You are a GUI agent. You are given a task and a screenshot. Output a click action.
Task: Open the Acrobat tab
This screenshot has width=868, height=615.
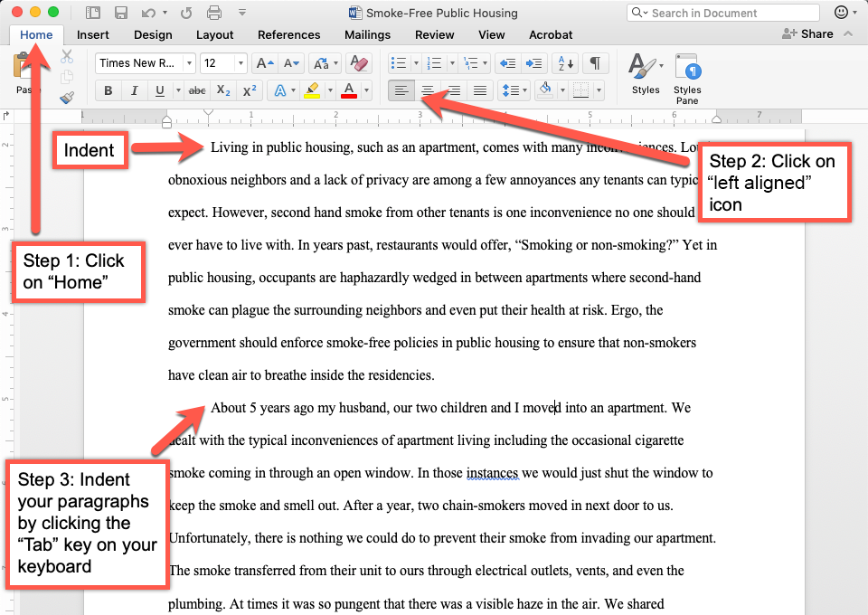coord(551,34)
